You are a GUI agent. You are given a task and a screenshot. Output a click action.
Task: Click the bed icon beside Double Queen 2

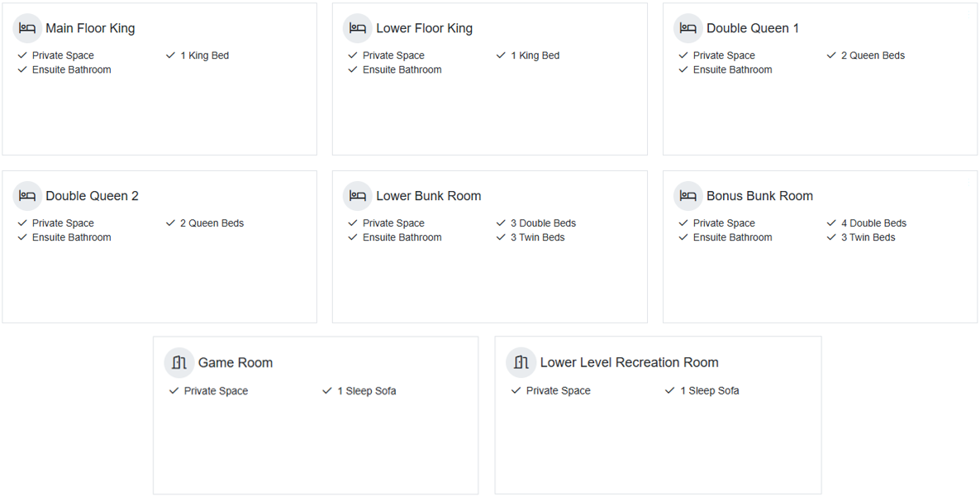click(x=27, y=196)
